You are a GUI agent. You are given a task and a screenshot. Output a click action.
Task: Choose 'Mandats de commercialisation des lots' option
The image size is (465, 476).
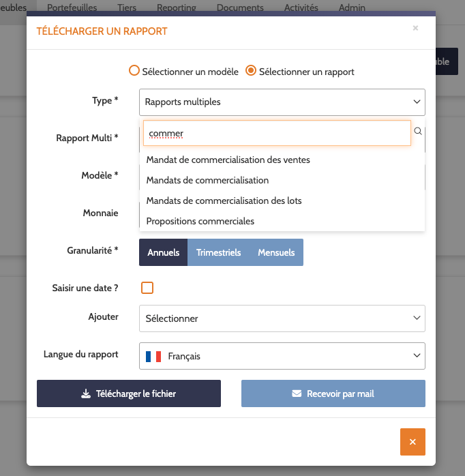(x=224, y=201)
